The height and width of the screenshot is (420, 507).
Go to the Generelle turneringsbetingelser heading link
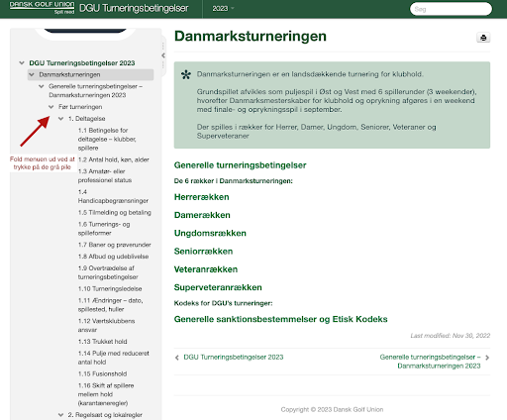point(240,165)
